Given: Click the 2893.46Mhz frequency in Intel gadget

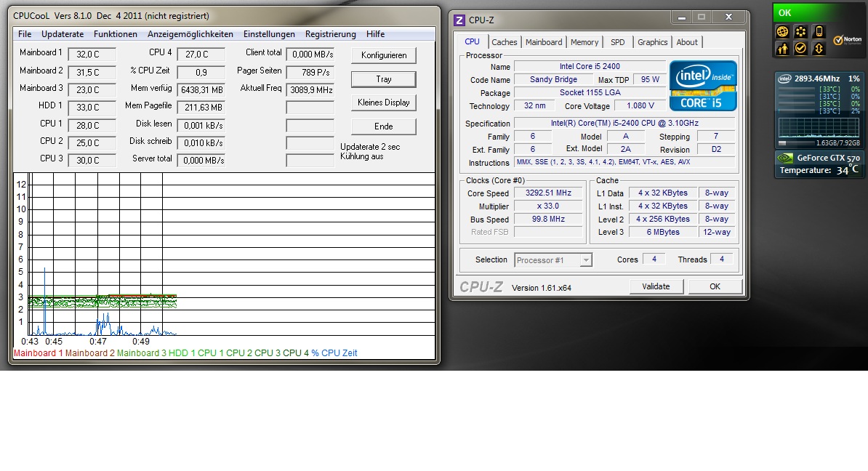Looking at the screenshot, I should (x=817, y=78).
